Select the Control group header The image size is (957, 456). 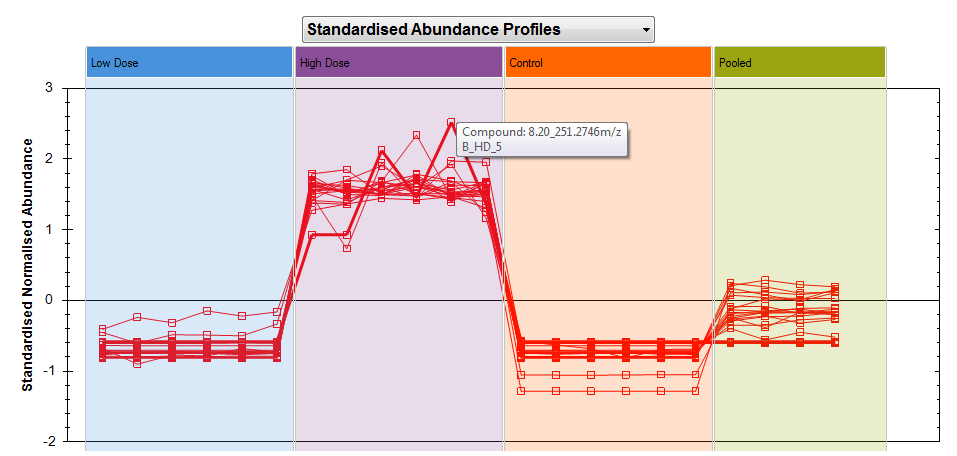coord(609,62)
